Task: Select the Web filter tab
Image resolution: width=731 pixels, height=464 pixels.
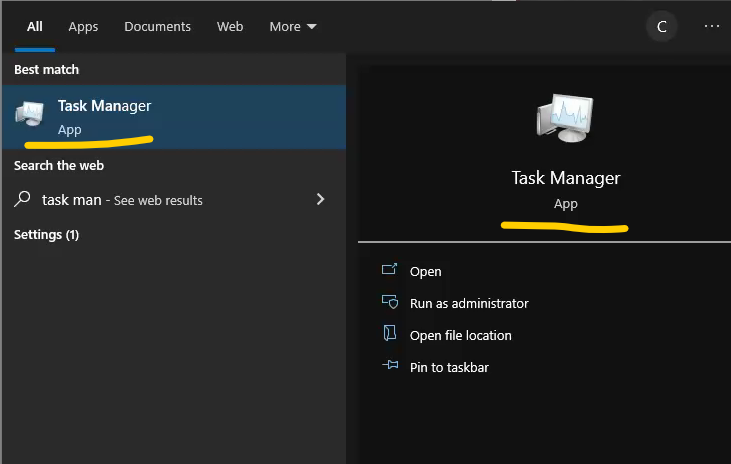Action: tap(230, 27)
